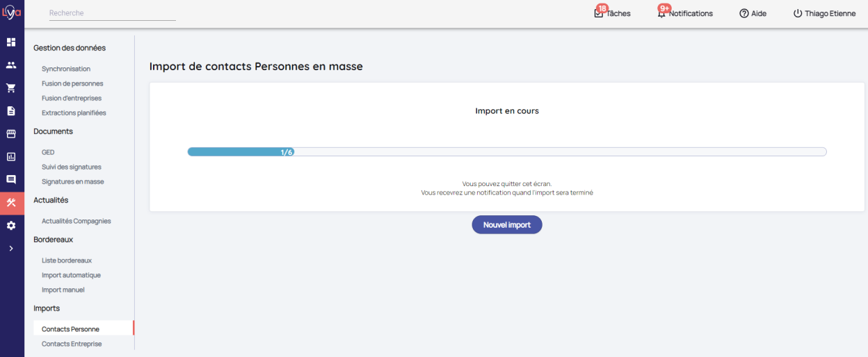Open Contacts Entreprise import page
868x357 pixels.
pos(72,344)
